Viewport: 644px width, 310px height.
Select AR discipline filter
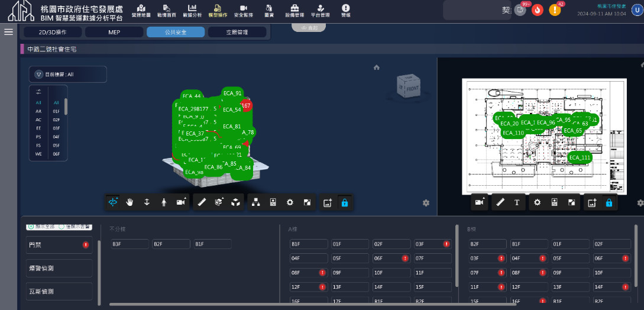click(38, 111)
